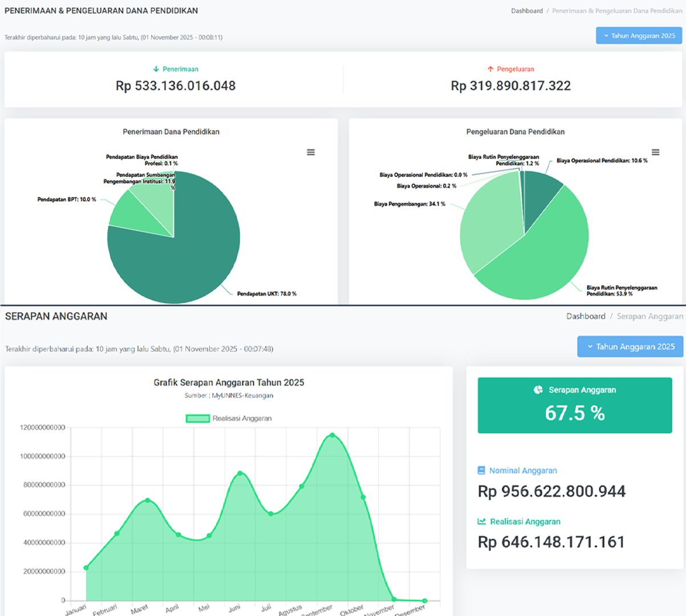Open Dashboard breadcrumb in Serapan Anggaran header

(x=585, y=317)
